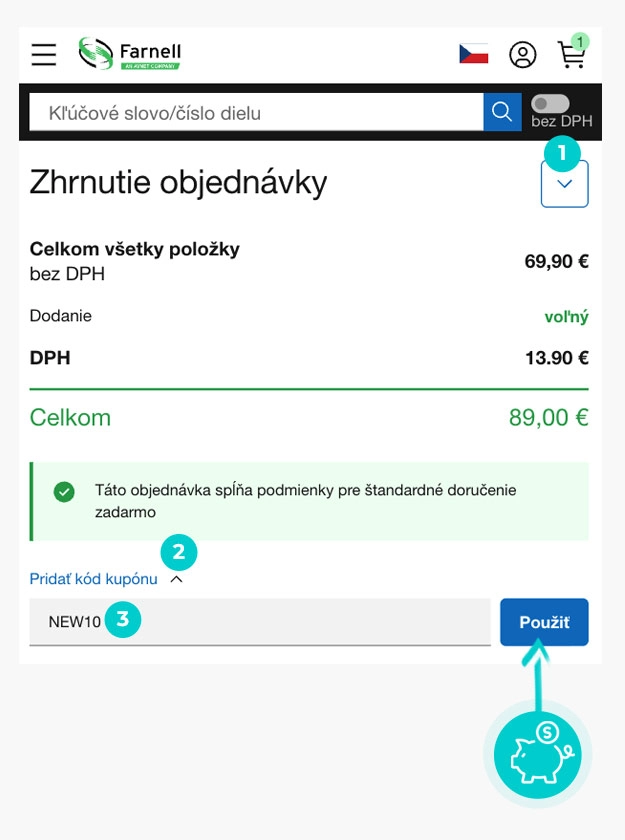Open the hamburger navigation menu
Viewport: 625px width, 840px height.
[x=44, y=54]
